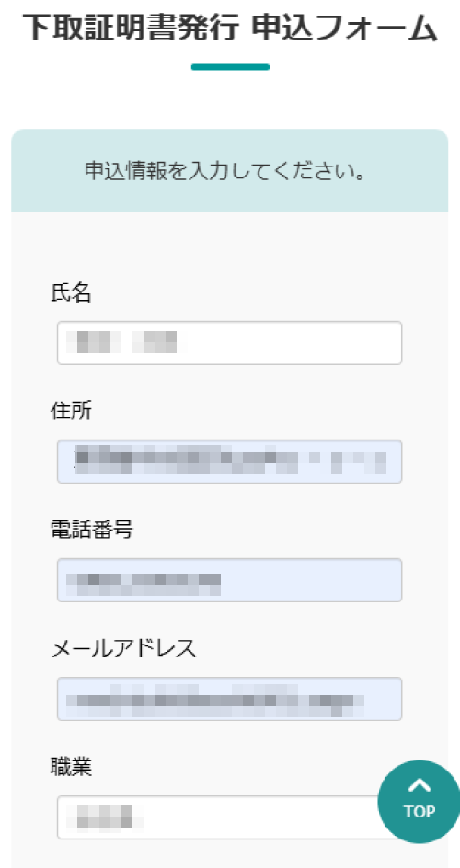Focus the 氏名 name input field
Image resolution: width=460 pixels, height=868 pixels.
tap(230, 343)
